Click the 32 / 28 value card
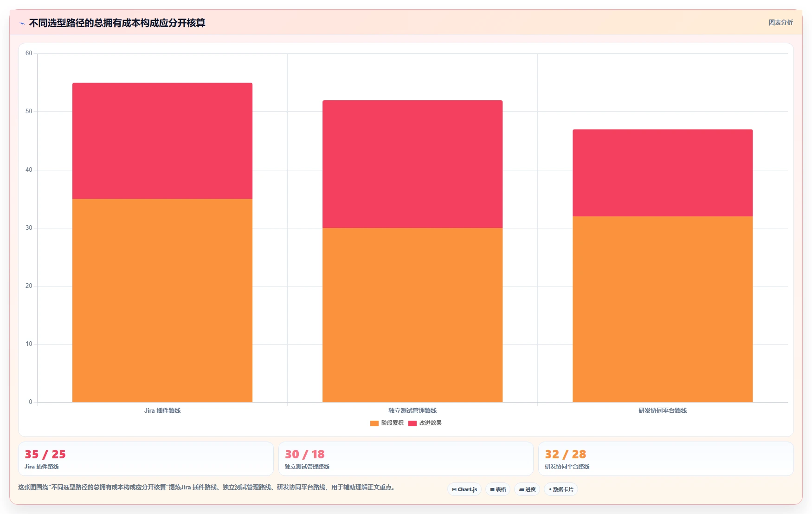Viewport: 812px width, 514px height. pos(666,459)
